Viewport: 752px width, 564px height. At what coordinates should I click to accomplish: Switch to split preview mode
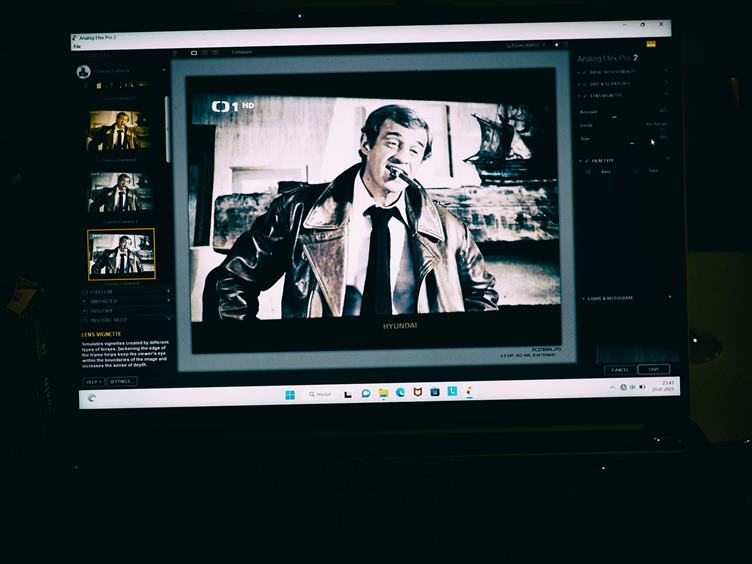pyautogui.click(x=205, y=52)
